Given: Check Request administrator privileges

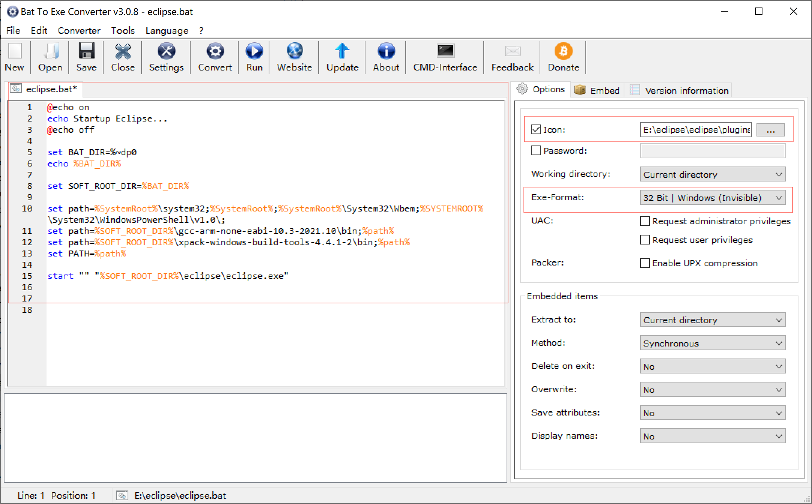Looking at the screenshot, I should [x=645, y=221].
